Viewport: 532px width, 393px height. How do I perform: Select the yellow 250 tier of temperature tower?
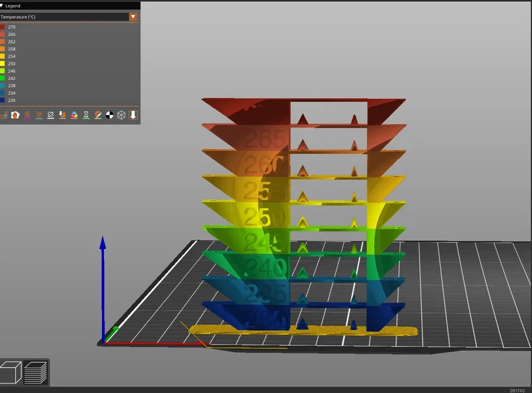pos(264,216)
